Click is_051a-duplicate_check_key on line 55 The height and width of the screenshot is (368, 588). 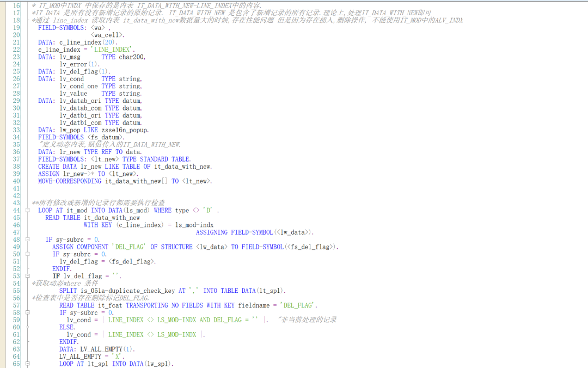(x=128, y=291)
